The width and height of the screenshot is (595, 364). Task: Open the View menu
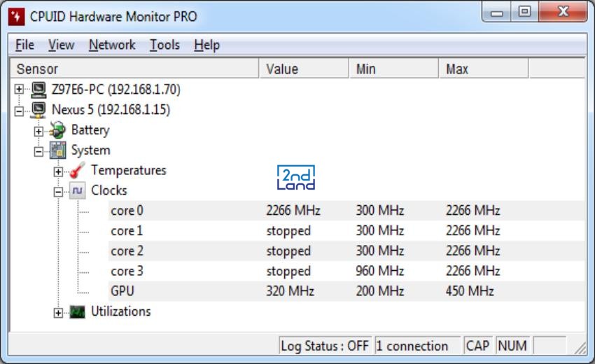click(x=61, y=45)
